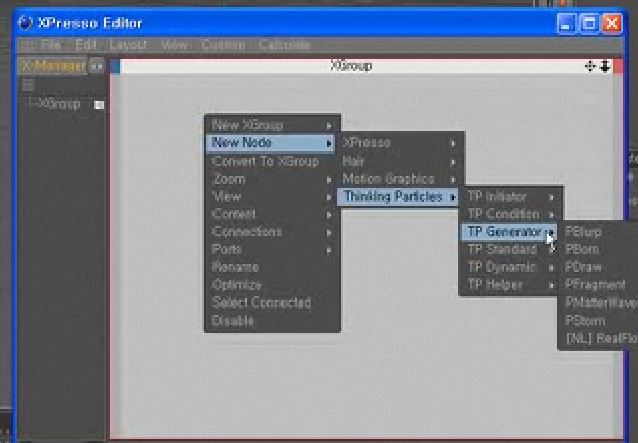Expand the Connections submenu
Viewport: 638px width, 443px height.
[272, 232]
